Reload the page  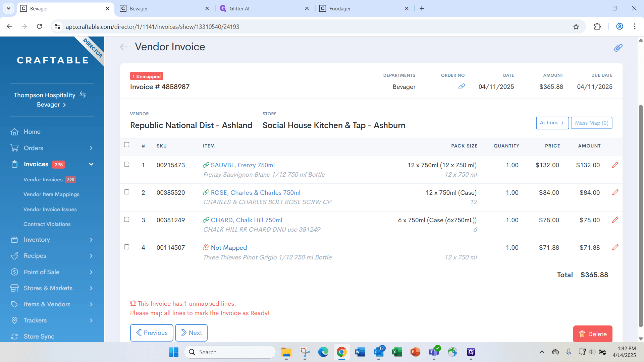39,26
